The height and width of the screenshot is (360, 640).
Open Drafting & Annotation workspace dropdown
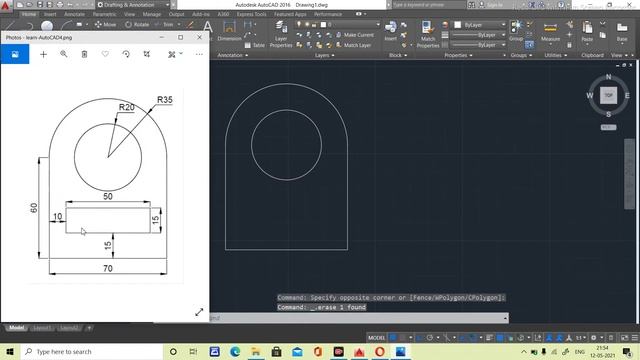pyautogui.click(x=133, y=5)
